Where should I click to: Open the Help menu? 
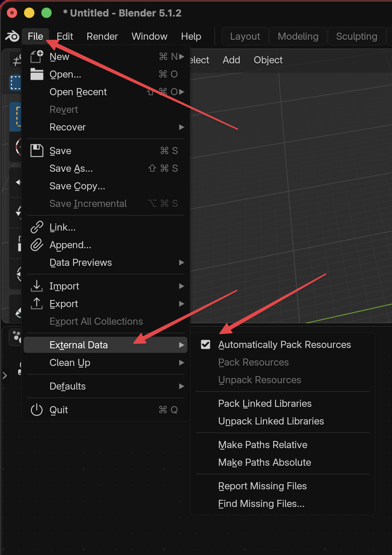pyautogui.click(x=191, y=36)
